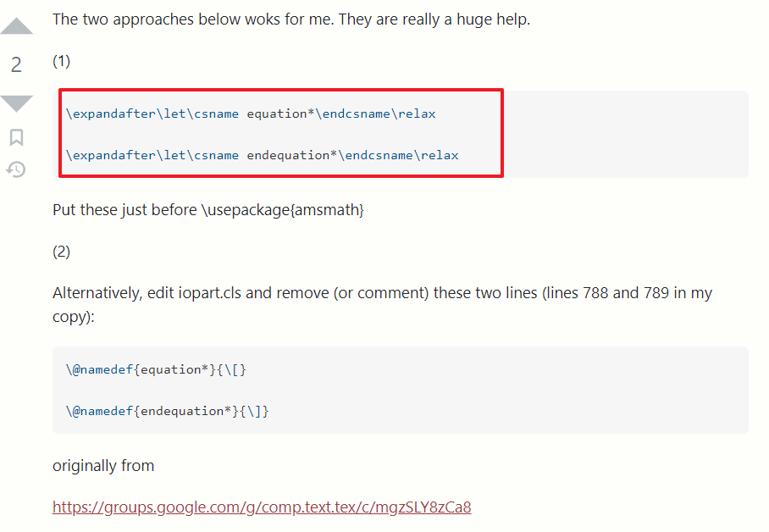The width and height of the screenshot is (769, 532).
Task: Click the vote count number 2
Action: point(16,64)
